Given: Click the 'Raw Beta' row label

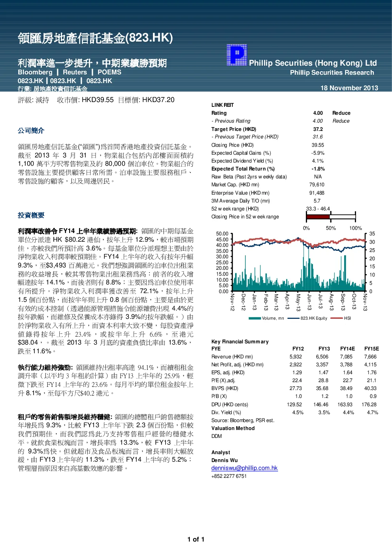Looking at the screenshot, I should pos(249,177).
